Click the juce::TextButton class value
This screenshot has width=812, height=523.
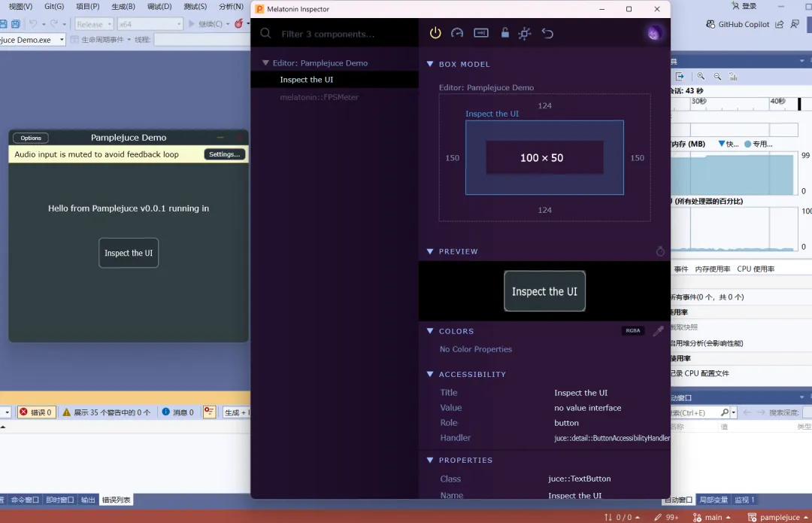(579, 479)
